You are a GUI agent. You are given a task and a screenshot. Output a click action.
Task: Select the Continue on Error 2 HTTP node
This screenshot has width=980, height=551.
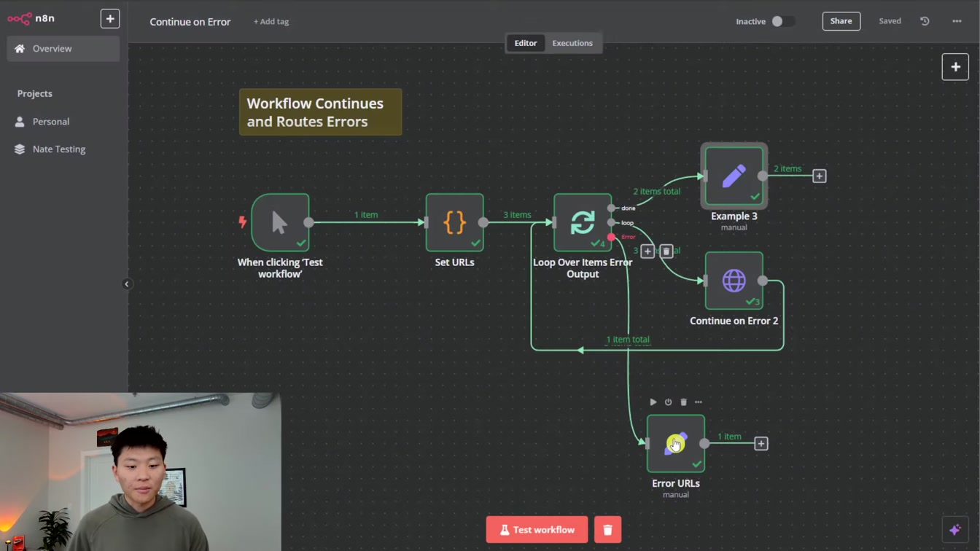tap(734, 281)
